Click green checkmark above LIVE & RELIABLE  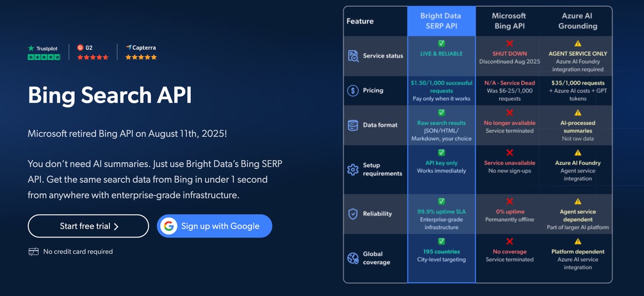coord(441,44)
